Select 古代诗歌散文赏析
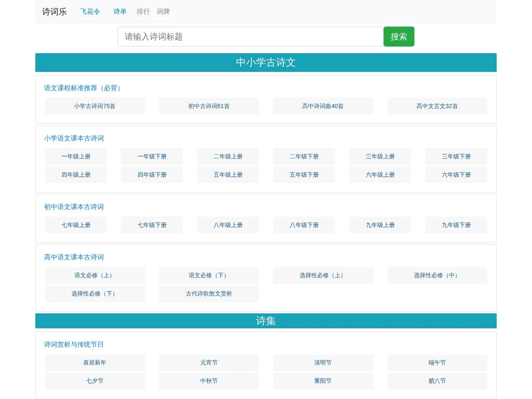 click(x=209, y=294)
